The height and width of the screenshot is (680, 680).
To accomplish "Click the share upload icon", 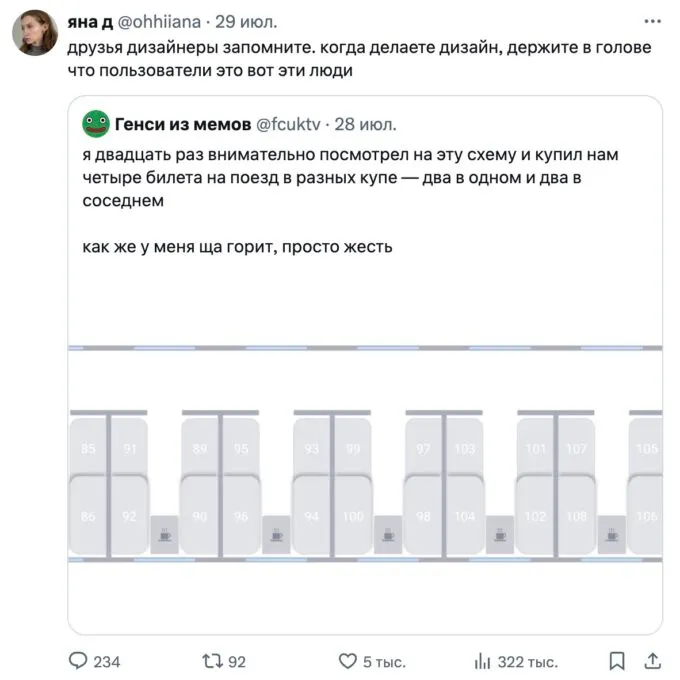I will point(651,661).
